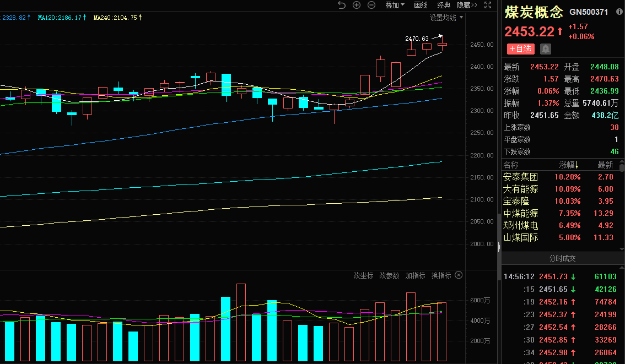Sort the list by 涨幅 column
Screen dimensions: 625x364
568,165
